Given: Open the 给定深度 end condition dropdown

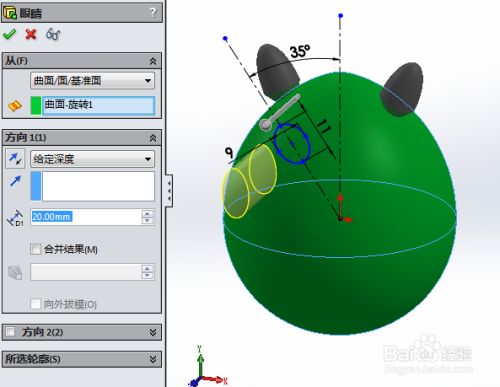Looking at the screenshot, I should (x=92, y=159).
